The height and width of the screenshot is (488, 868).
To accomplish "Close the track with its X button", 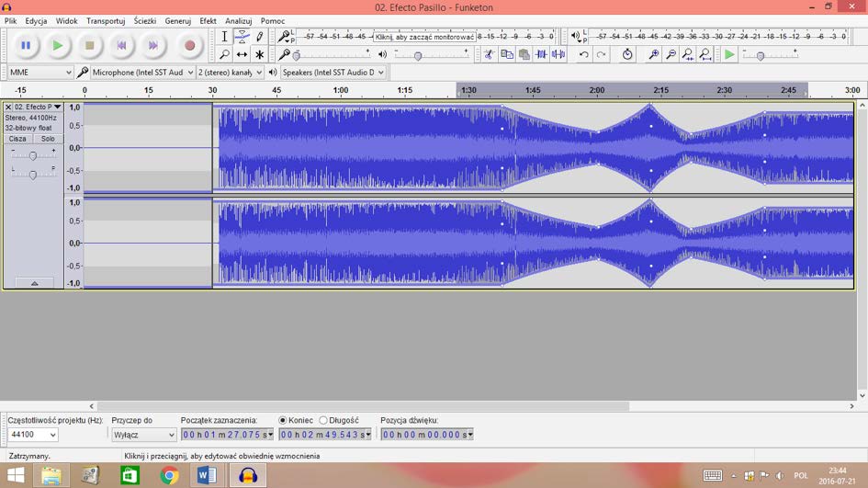I will pos(8,107).
